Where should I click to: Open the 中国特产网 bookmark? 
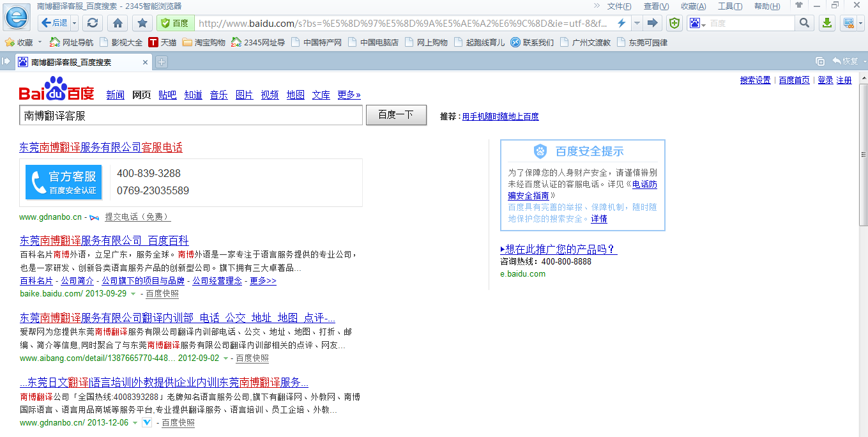316,43
